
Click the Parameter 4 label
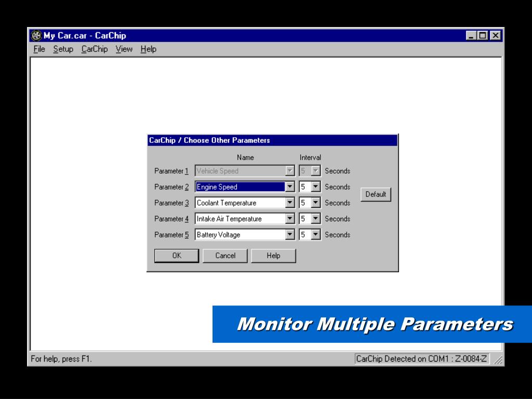171,219
